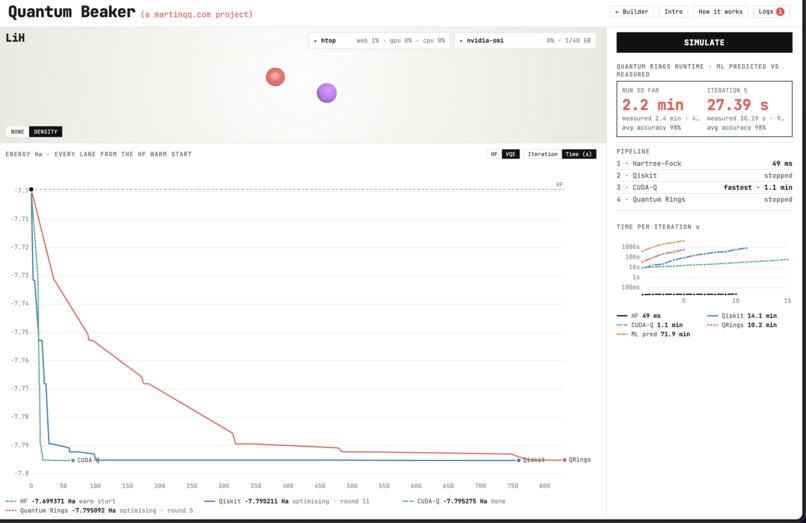This screenshot has height=523, width=806.
Task: Switch energy chart to VQE
Action: [x=510, y=154]
